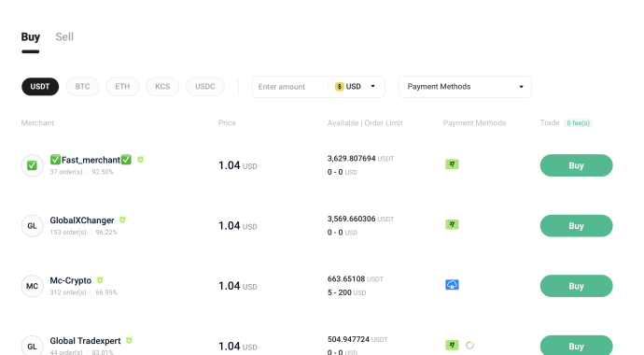The width and height of the screenshot is (644, 355).
Task: Click the 504.947724 USDT available amount
Action: 357,339
